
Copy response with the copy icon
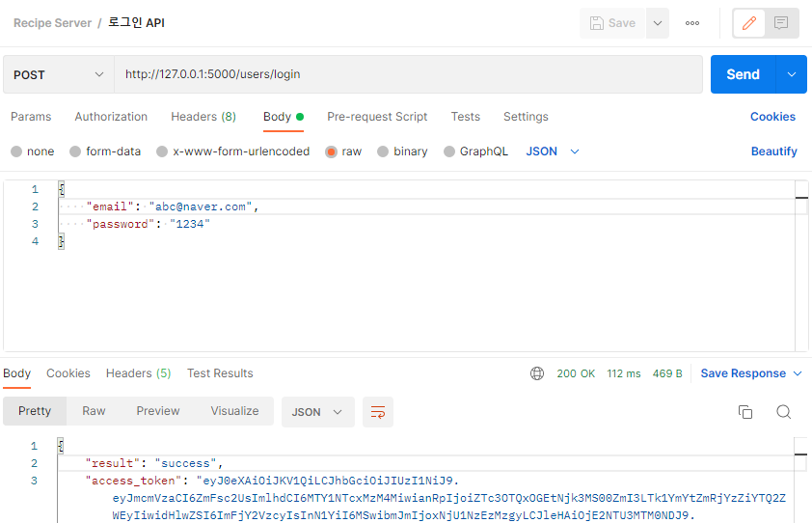pos(745,412)
